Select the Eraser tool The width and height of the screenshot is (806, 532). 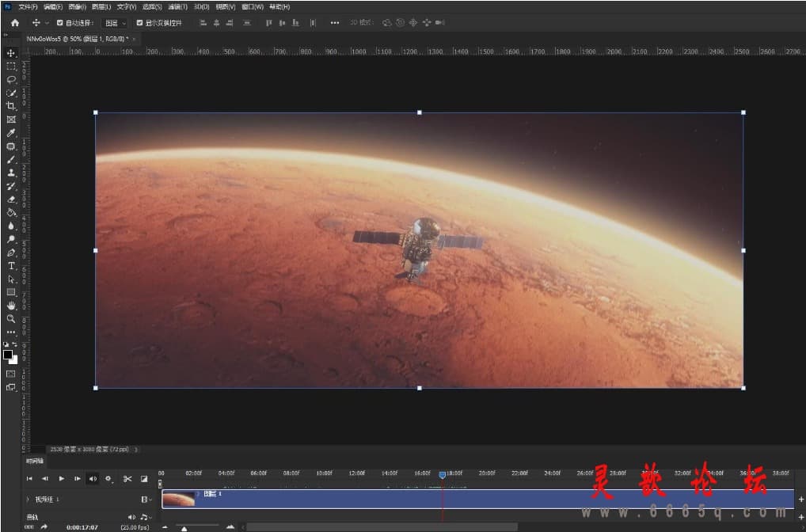pyautogui.click(x=11, y=199)
